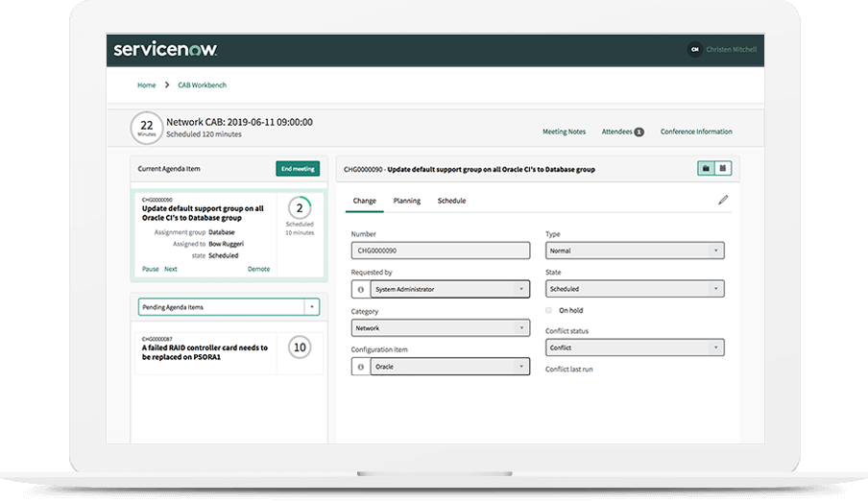Screen dimensions: 868x503
Task: Open the Schedule tab
Action: pos(451,201)
